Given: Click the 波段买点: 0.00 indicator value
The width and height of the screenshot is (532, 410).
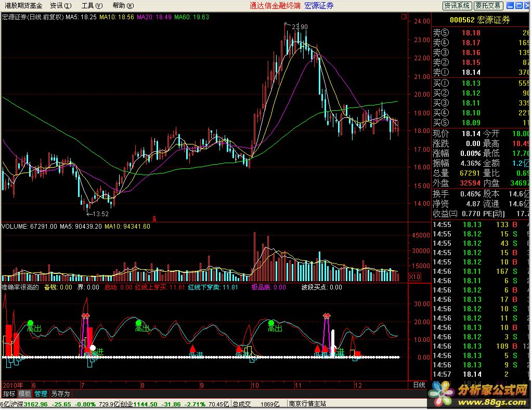Looking at the screenshot, I should tap(321, 287).
